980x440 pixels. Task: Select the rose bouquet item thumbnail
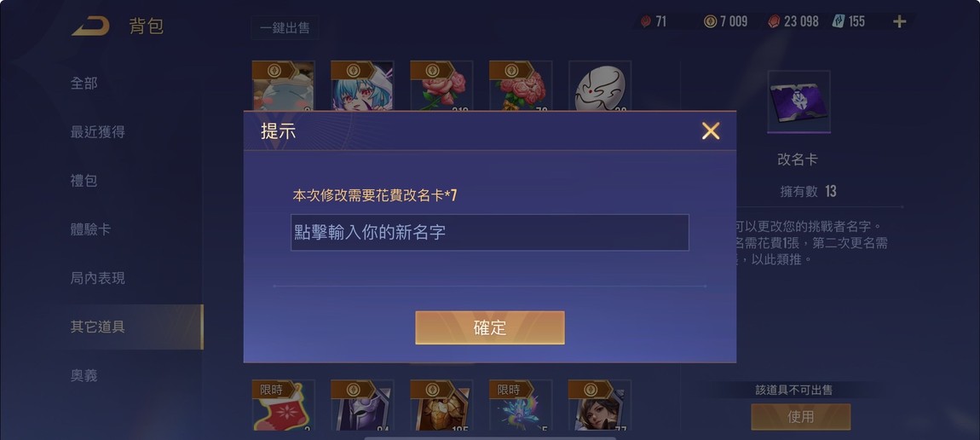click(521, 85)
